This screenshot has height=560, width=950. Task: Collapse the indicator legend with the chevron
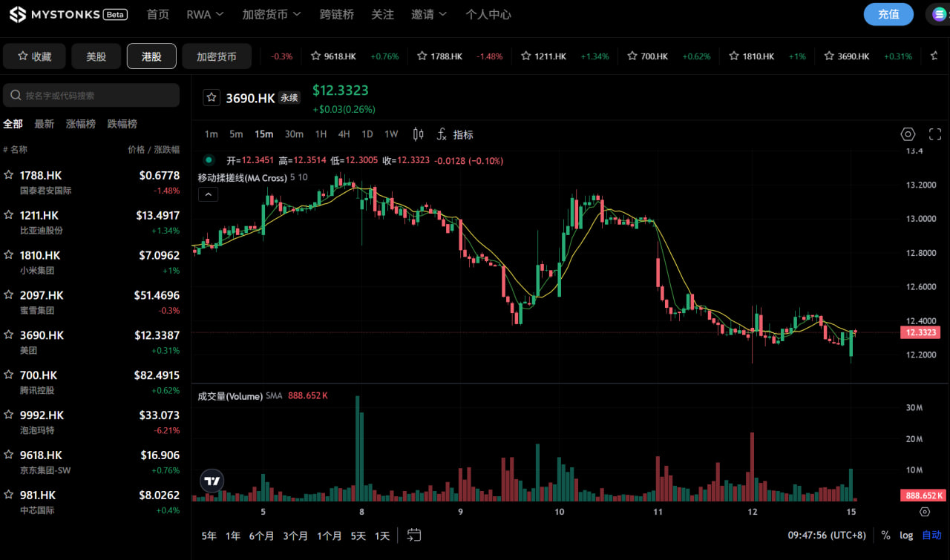point(208,194)
